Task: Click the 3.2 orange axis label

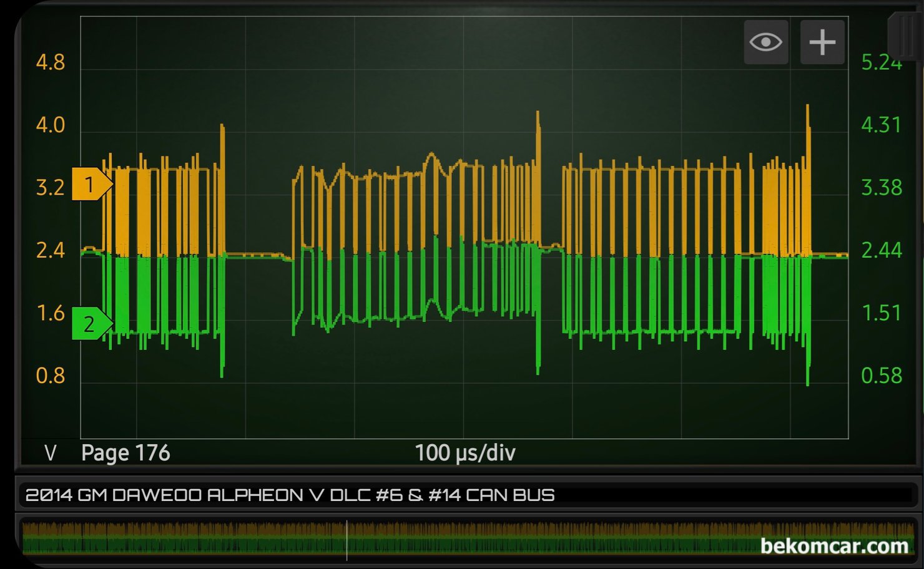Action: pyautogui.click(x=51, y=187)
